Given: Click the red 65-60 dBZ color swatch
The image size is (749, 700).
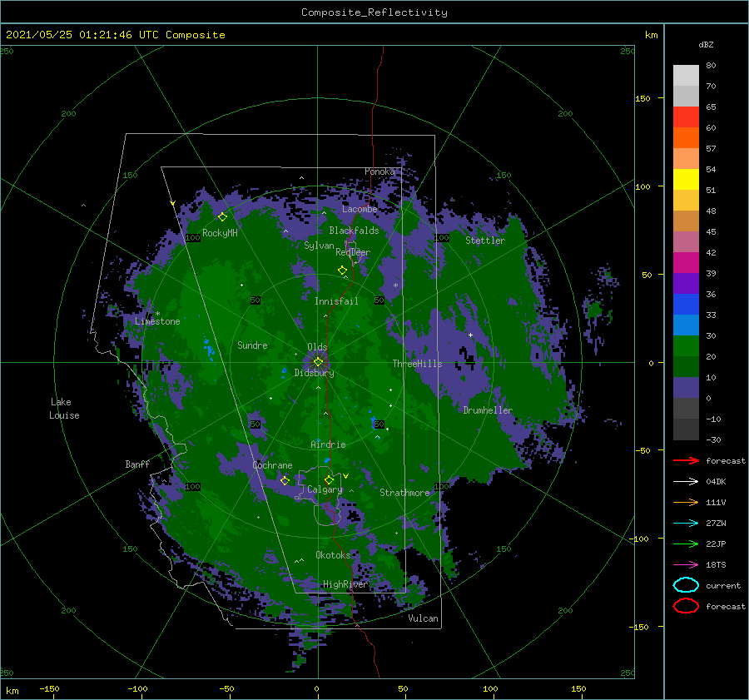Looking at the screenshot, I should click(x=686, y=117).
